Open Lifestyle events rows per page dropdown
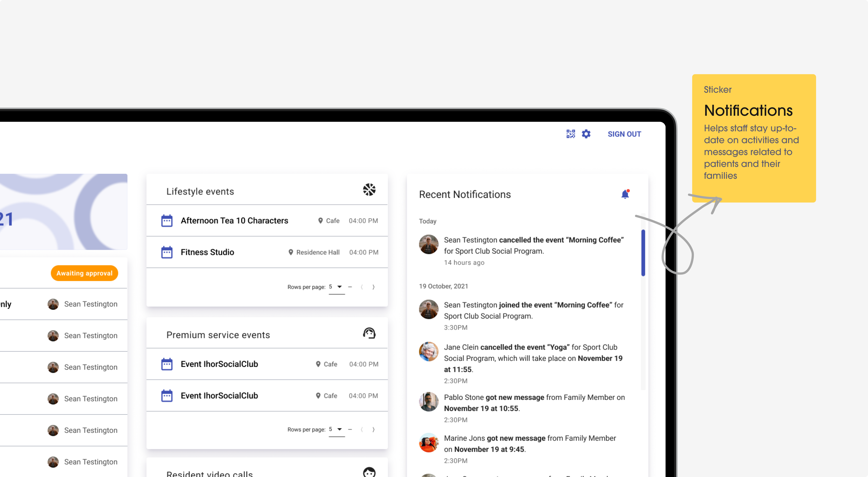The width and height of the screenshot is (868, 477). 337,287
